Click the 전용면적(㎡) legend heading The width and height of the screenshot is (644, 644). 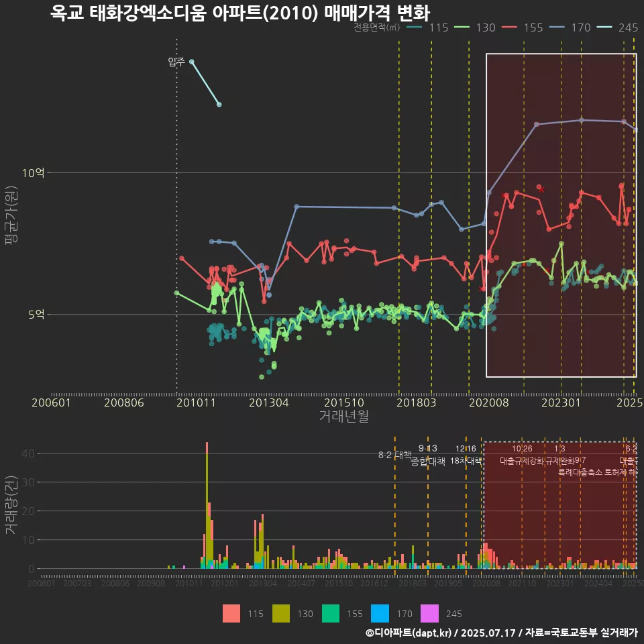pyautogui.click(x=376, y=28)
